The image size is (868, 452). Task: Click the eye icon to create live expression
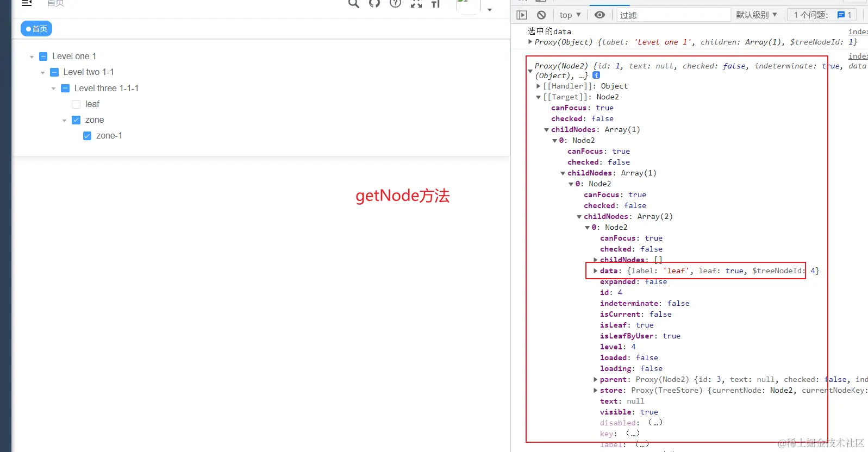click(x=600, y=15)
